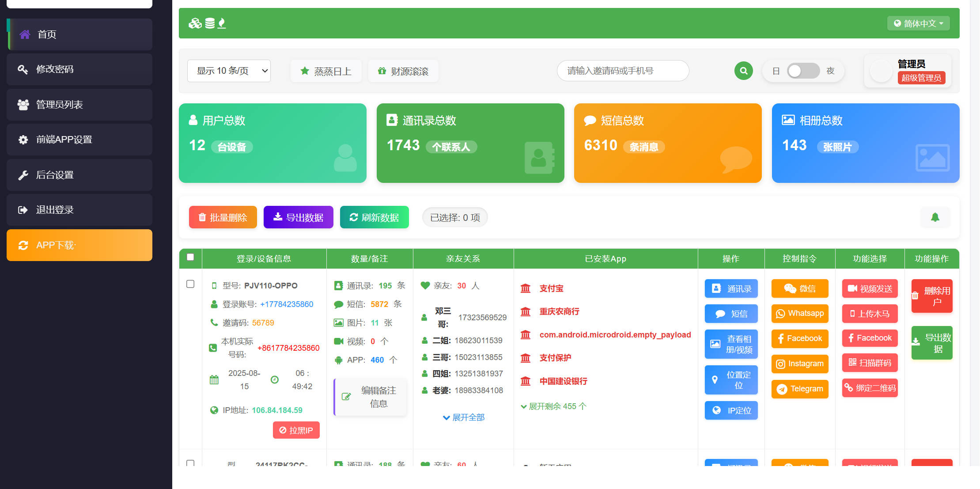The image size is (980, 489).
Task: Click the key icon for 修改密码
Action: click(x=23, y=69)
